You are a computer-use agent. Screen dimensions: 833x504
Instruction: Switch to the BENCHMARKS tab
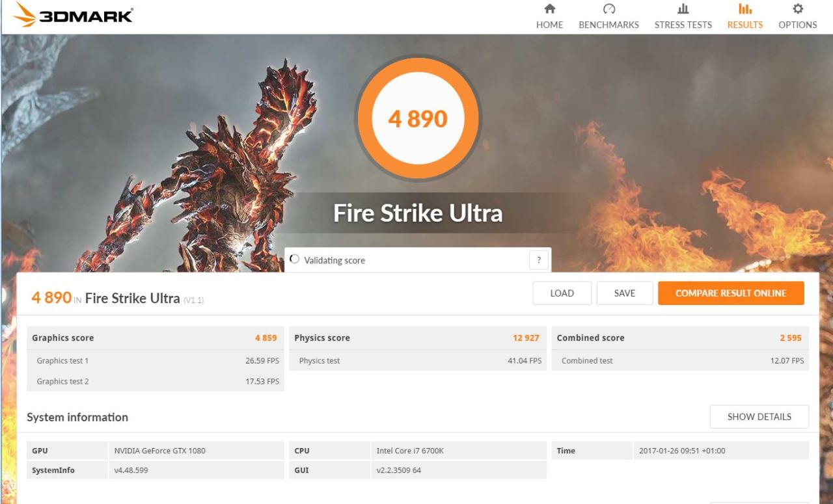[x=609, y=25]
